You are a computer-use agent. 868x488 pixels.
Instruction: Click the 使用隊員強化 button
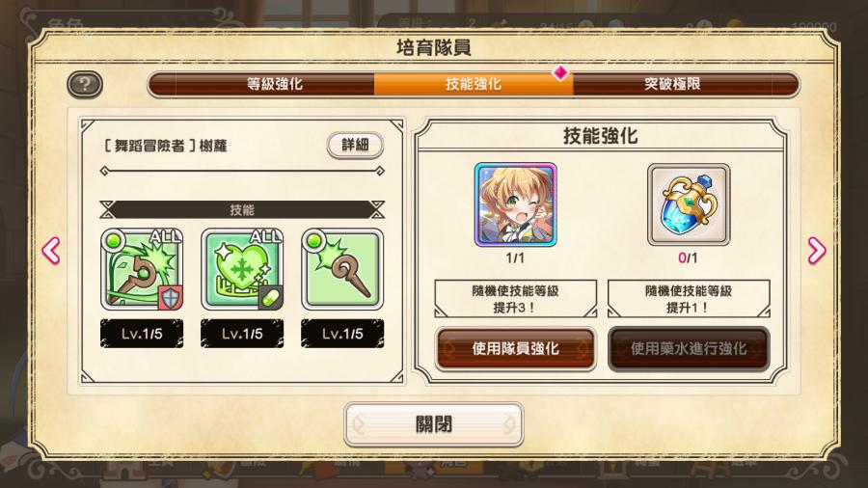515,348
